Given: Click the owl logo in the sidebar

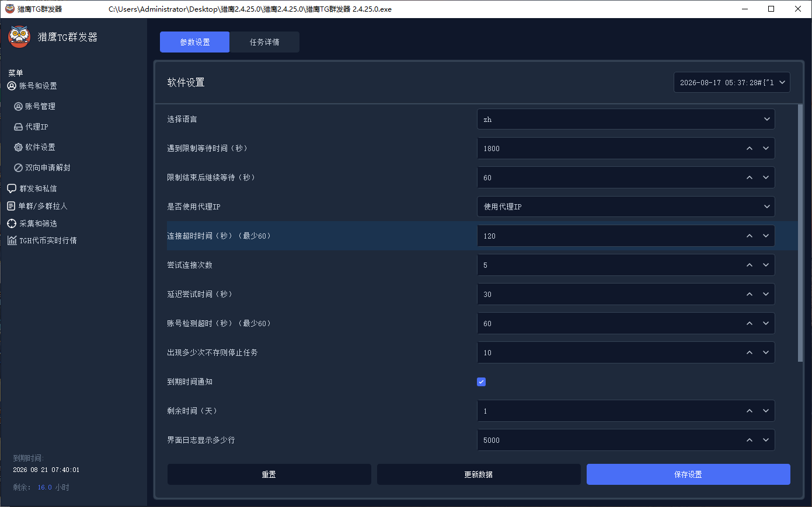Looking at the screenshot, I should (x=19, y=37).
